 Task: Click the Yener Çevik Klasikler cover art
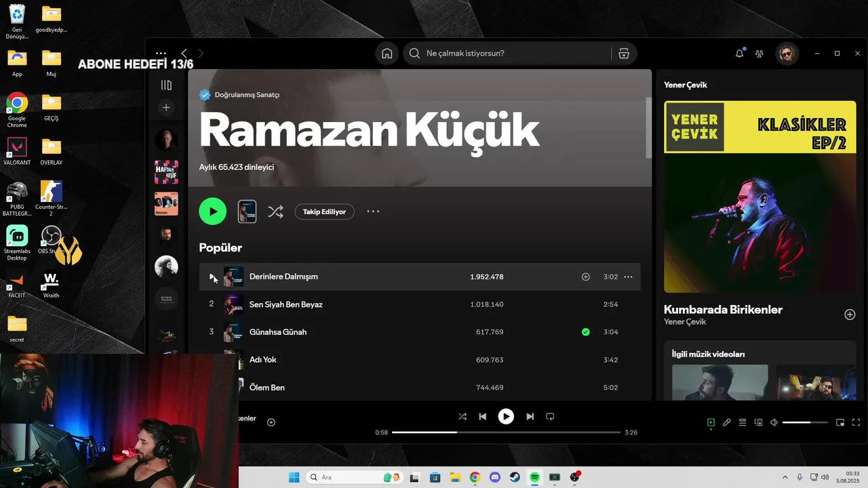(759, 197)
